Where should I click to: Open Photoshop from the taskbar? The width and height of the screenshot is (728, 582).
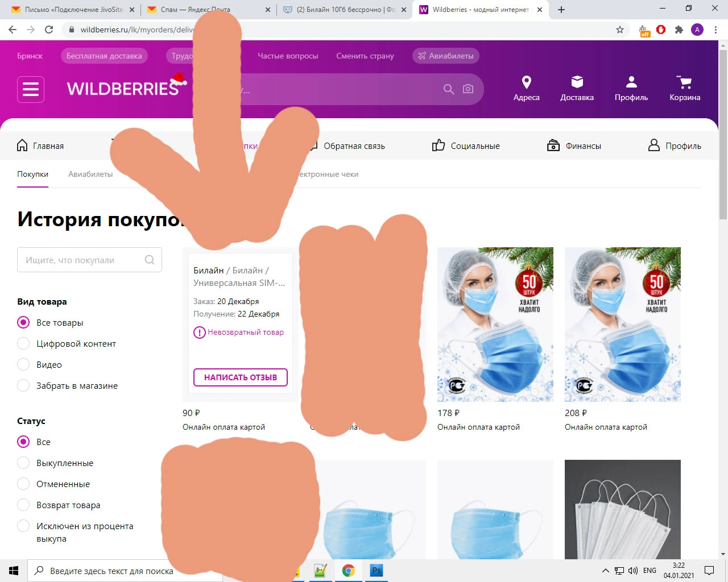376,571
